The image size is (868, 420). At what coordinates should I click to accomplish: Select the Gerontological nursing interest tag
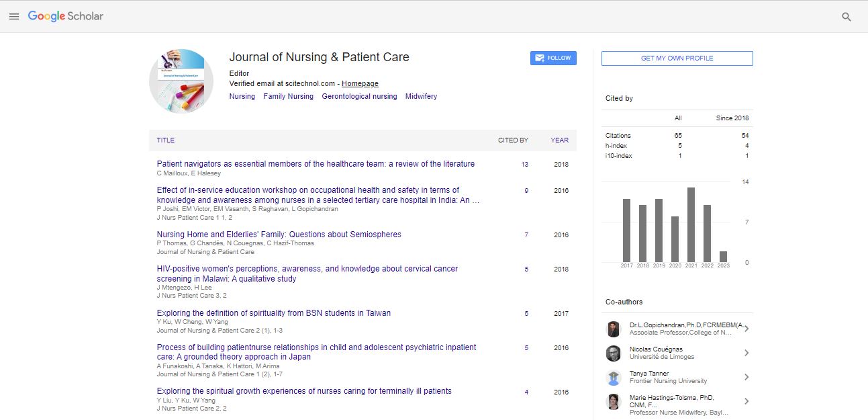point(359,97)
